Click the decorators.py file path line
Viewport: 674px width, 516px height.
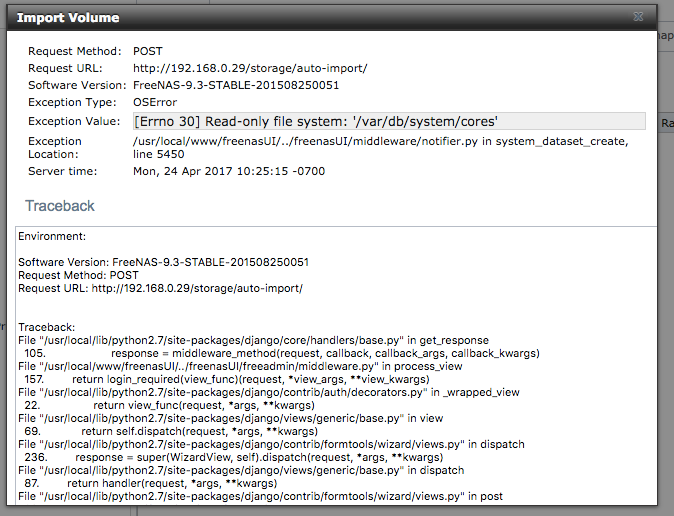point(269,392)
